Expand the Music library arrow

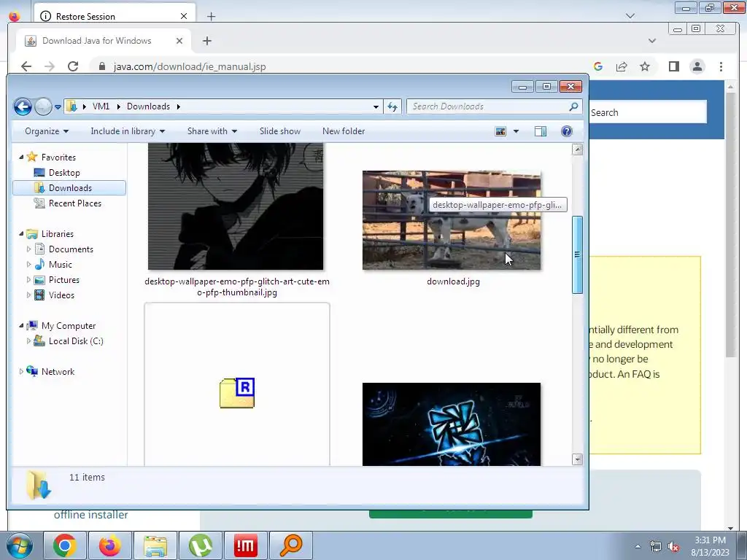coord(28,264)
